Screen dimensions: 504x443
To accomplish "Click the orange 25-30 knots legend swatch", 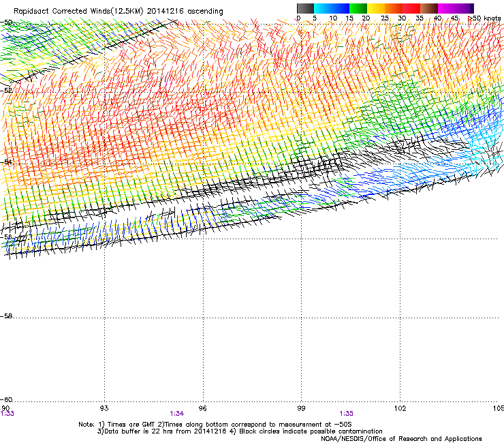I will (x=394, y=8).
